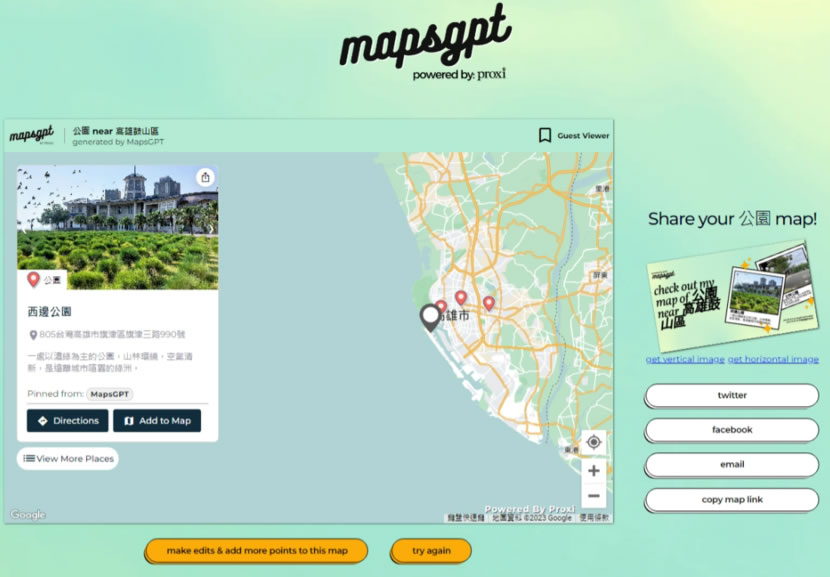
Task: Select the large gray map pin
Action: point(431,317)
